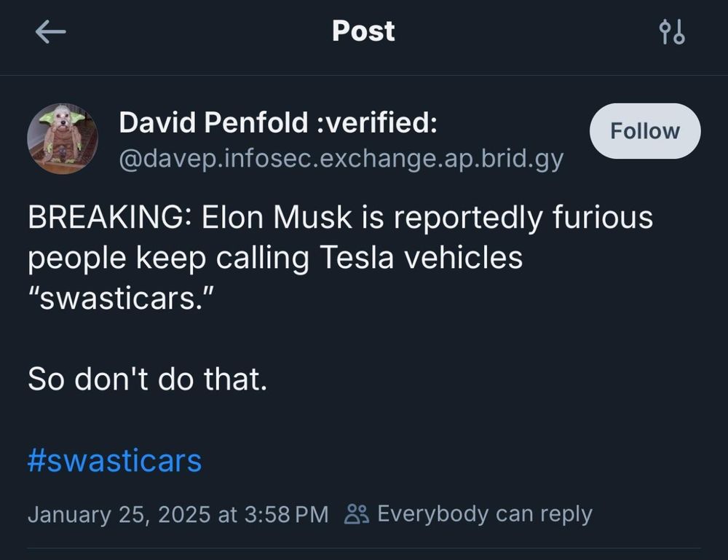Click the header bar area beside Post
This screenshot has height=560, width=728.
pyautogui.click(x=510, y=31)
